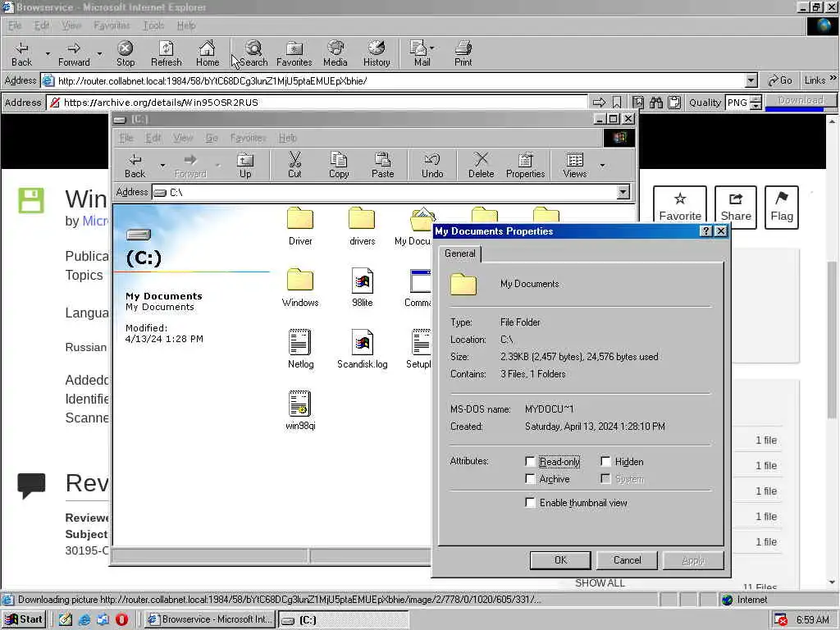
Task: Open the IE View menu
Action: coord(71,25)
